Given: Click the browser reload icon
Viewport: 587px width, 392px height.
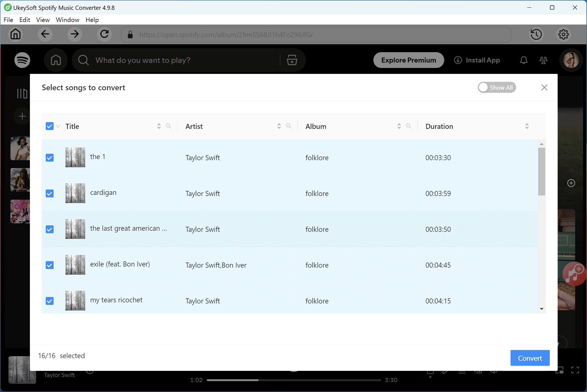Looking at the screenshot, I should click(104, 34).
